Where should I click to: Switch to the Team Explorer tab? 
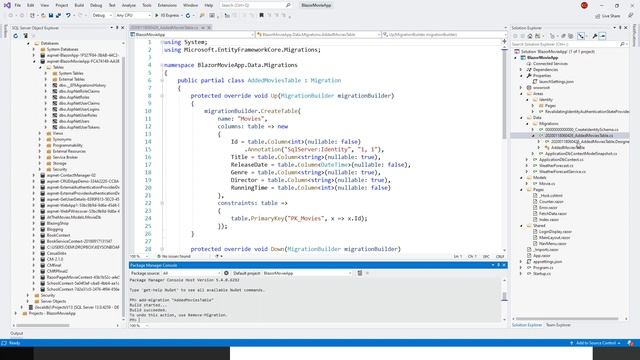(558, 325)
